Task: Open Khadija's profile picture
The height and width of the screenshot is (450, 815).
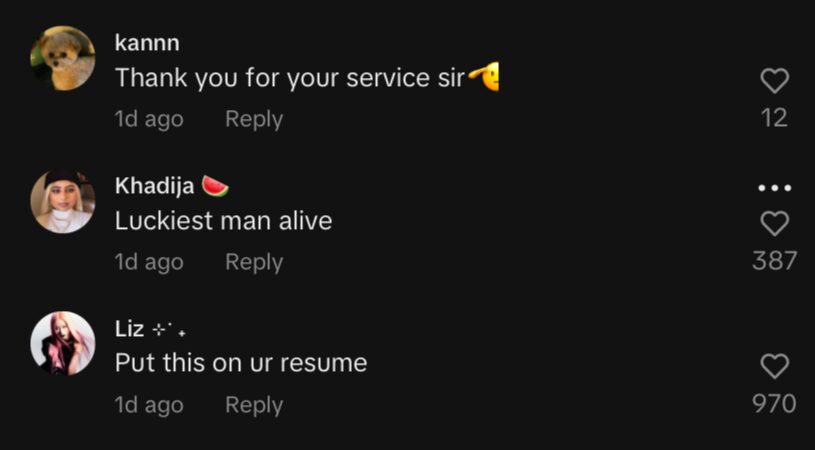Action: pos(63,201)
